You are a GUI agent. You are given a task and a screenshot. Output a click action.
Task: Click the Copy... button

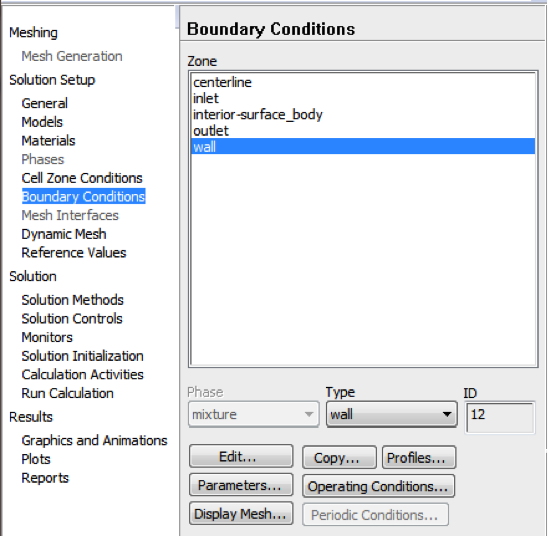pos(339,457)
